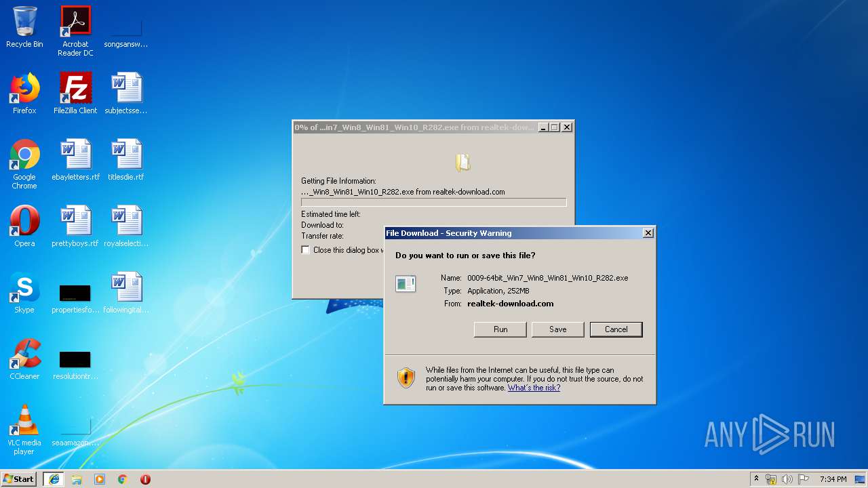Click the Run button

tap(500, 329)
